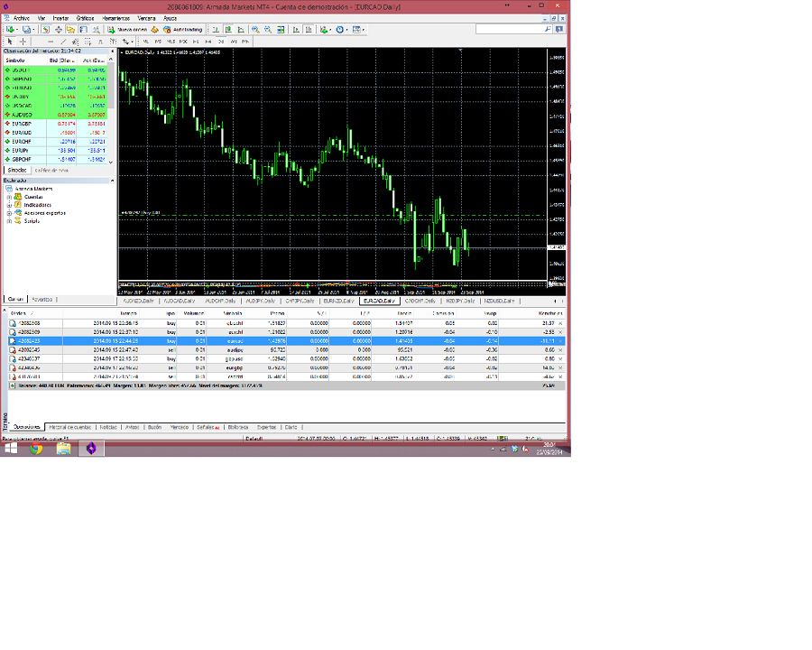Expand the Cuentas tree node
The height and width of the screenshot is (650, 812).
point(9,197)
